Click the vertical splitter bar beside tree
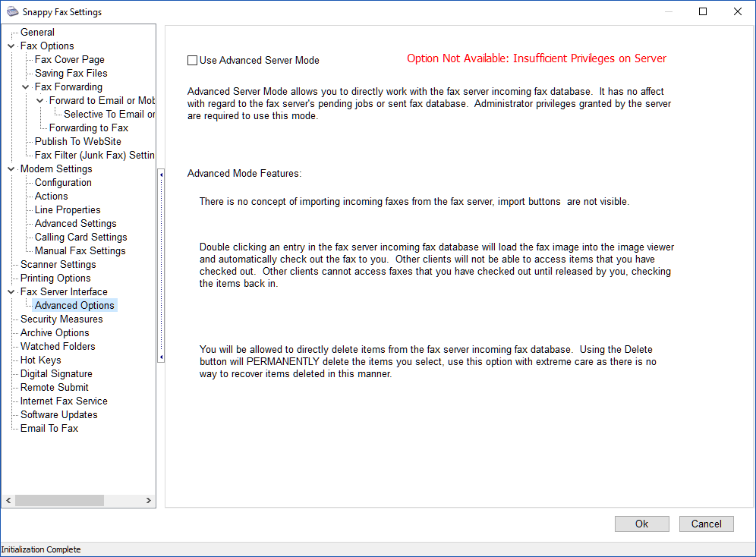 click(x=160, y=266)
